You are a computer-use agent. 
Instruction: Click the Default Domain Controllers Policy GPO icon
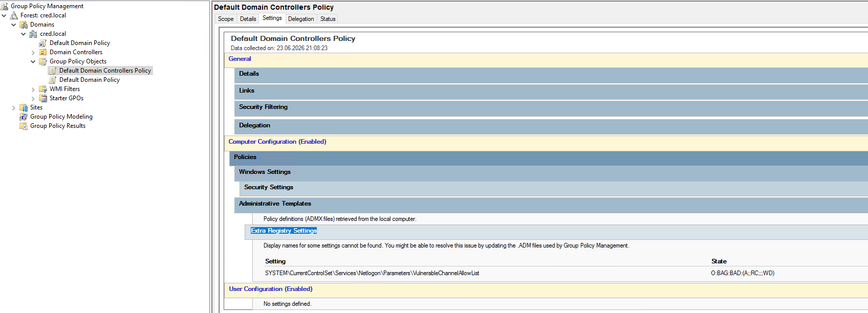[x=53, y=71]
